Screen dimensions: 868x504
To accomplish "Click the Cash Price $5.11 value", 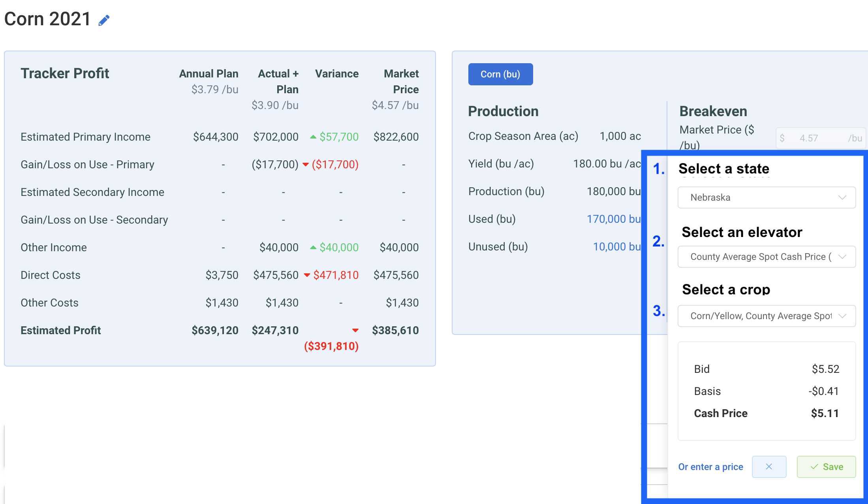I will [x=825, y=413].
